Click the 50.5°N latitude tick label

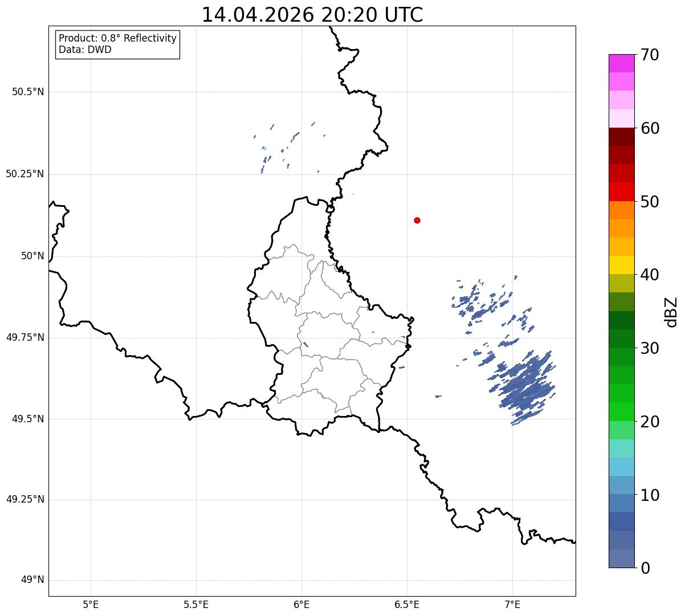point(28,92)
